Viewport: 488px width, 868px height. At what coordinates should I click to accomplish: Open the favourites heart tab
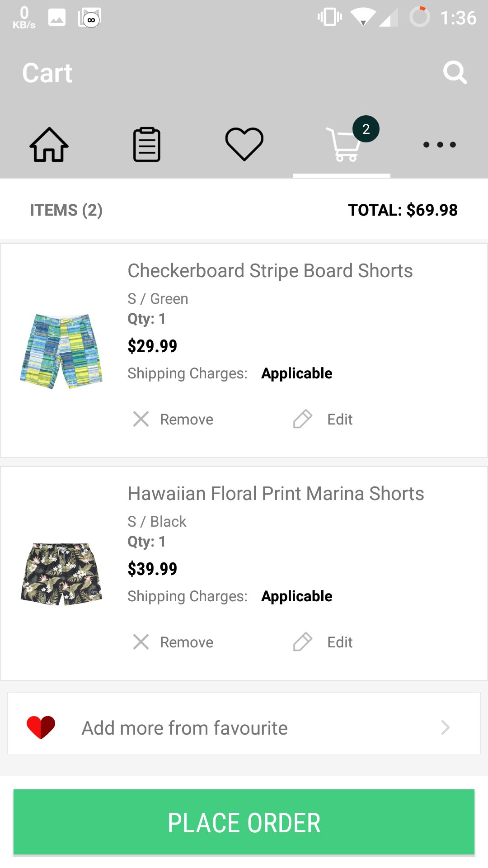pyautogui.click(x=244, y=144)
